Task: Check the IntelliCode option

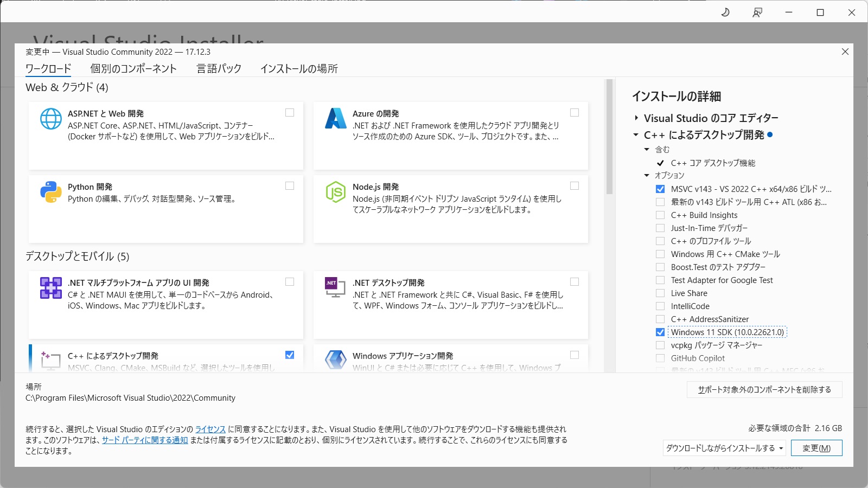Action: pyautogui.click(x=660, y=306)
